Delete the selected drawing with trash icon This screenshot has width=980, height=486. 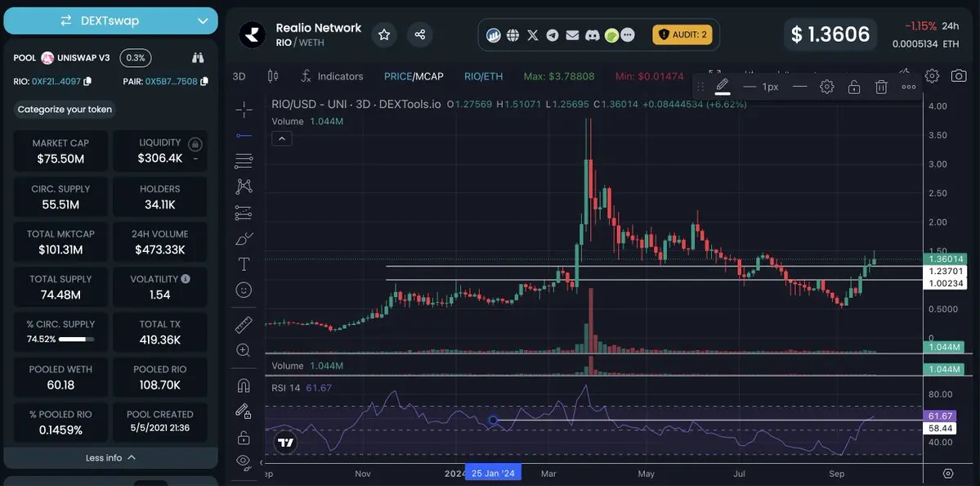click(881, 87)
